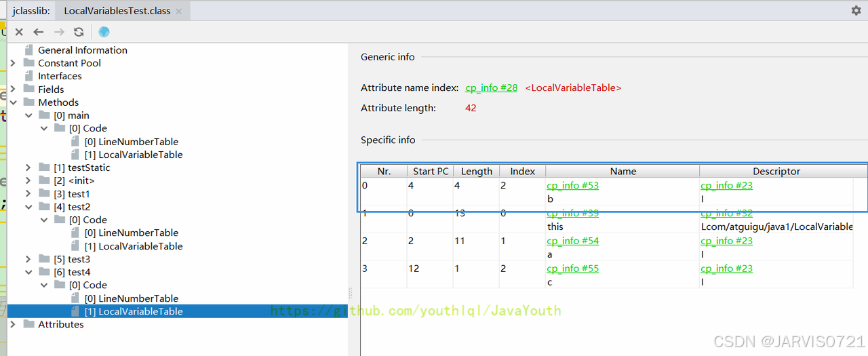Collapse the [4] test2 method arrow

click(x=28, y=207)
